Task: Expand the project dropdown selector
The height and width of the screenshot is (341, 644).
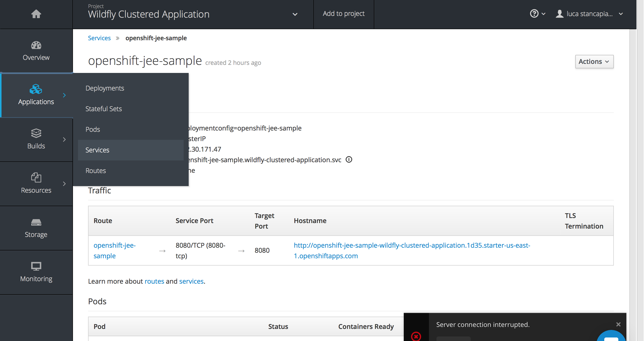Action: [x=295, y=14]
